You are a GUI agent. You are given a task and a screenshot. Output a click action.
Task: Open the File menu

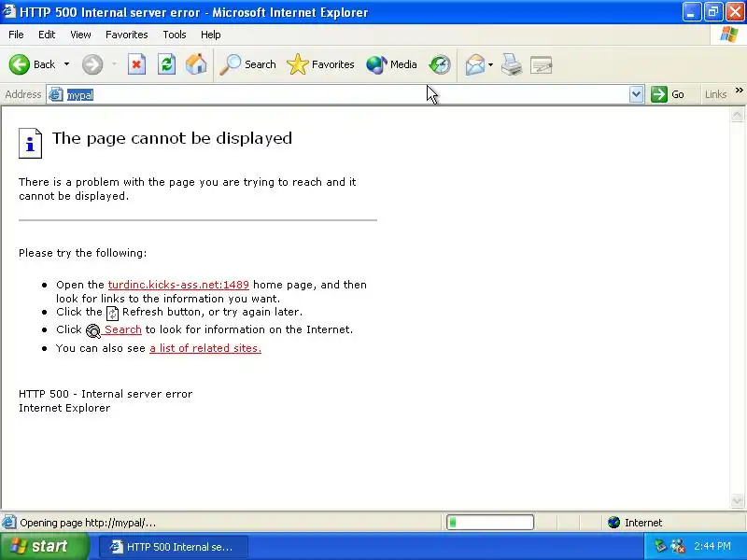coord(16,35)
